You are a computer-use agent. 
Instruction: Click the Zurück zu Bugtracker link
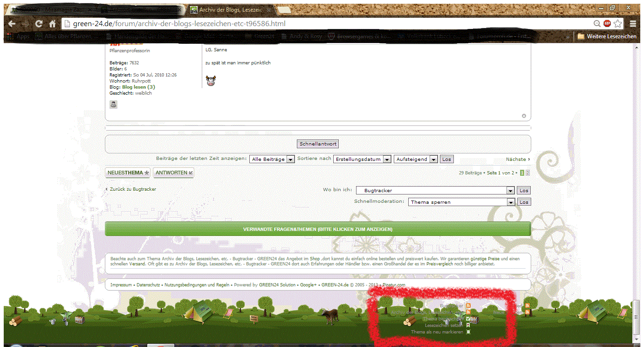pos(132,189)
